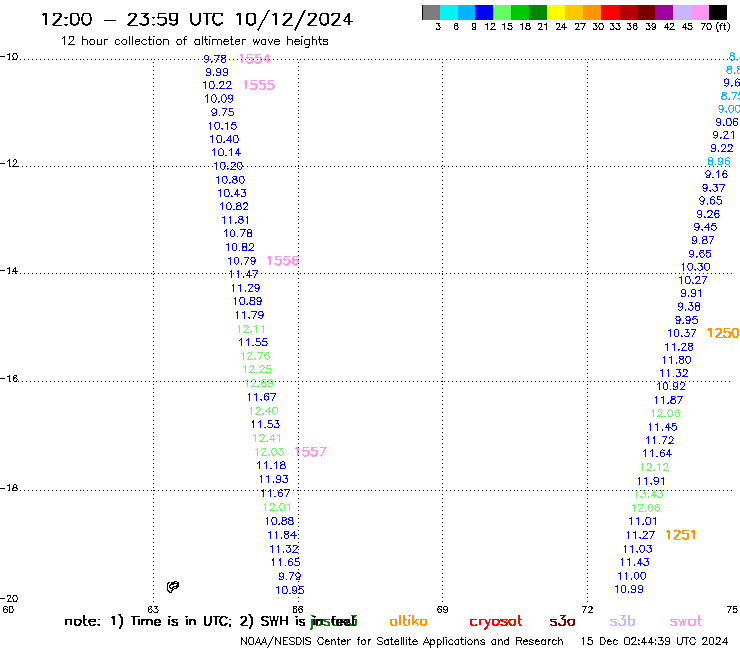
Task: Click the wave height value 11.18
Action: click(x=271, y=465)
